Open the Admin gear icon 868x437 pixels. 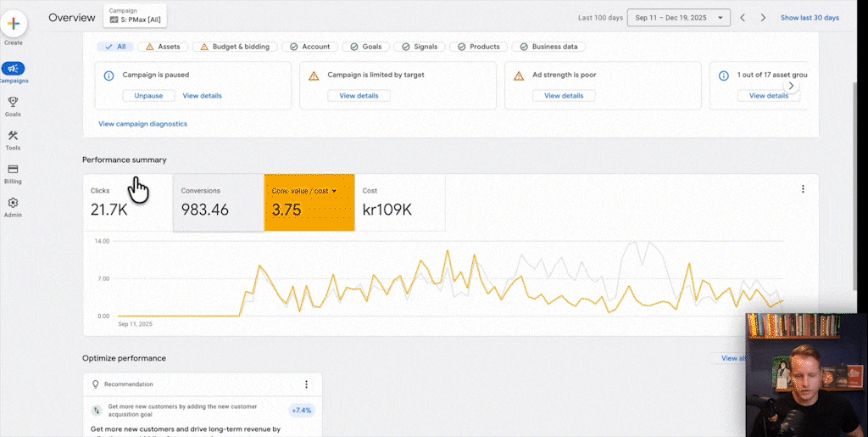click(x=14, y=204)
